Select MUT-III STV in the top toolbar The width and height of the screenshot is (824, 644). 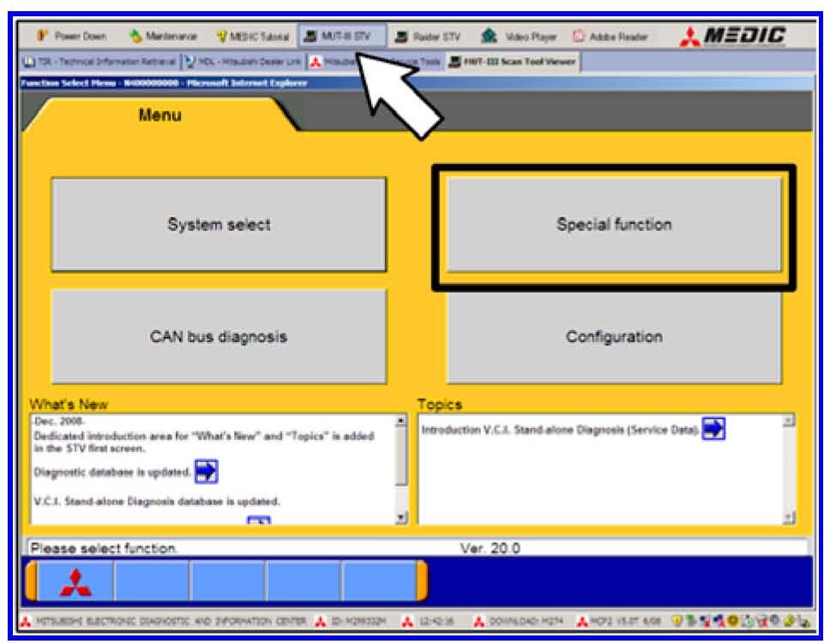pos(341,37)
